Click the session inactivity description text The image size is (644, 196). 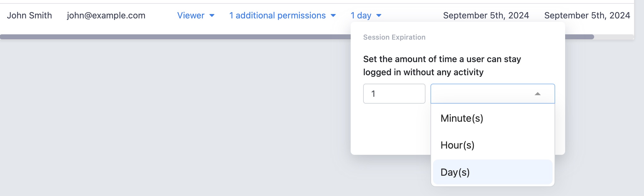click(442, 66)
